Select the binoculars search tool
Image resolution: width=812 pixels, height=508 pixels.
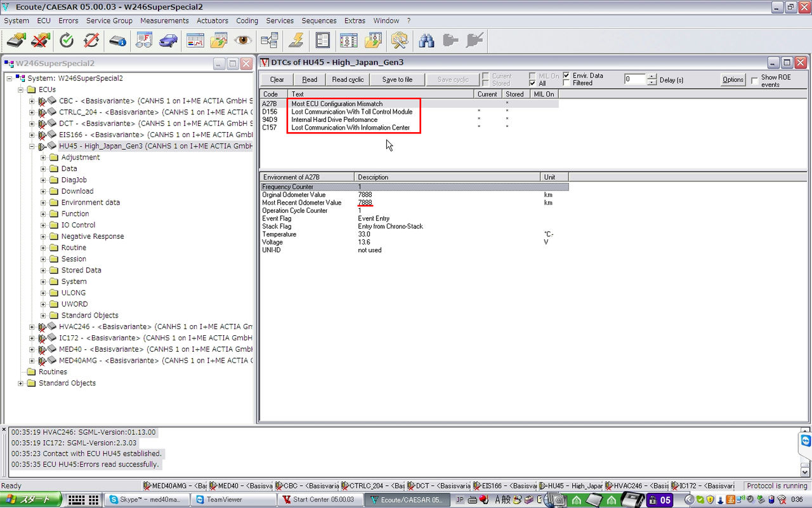point(427,40)
